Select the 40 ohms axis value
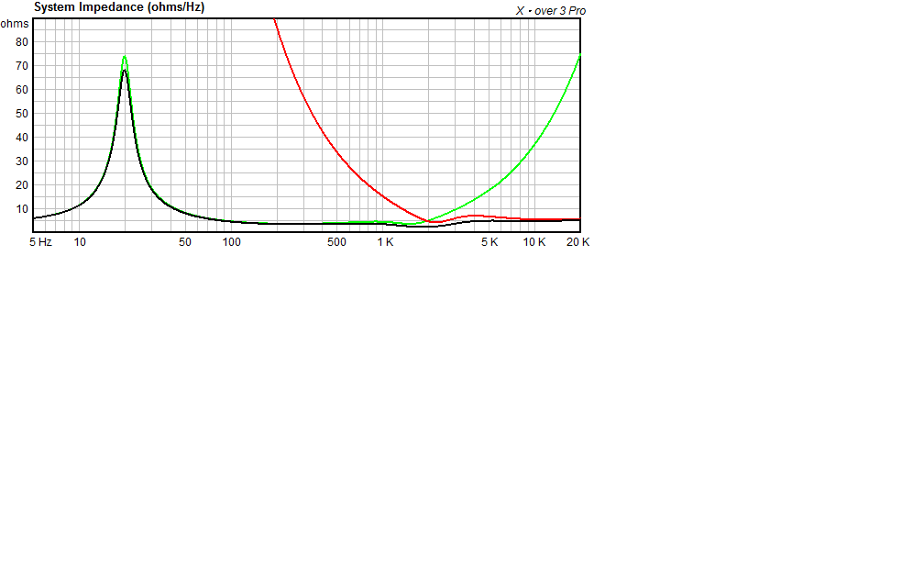Screen dimensions: 924x578 coord(22,138)
